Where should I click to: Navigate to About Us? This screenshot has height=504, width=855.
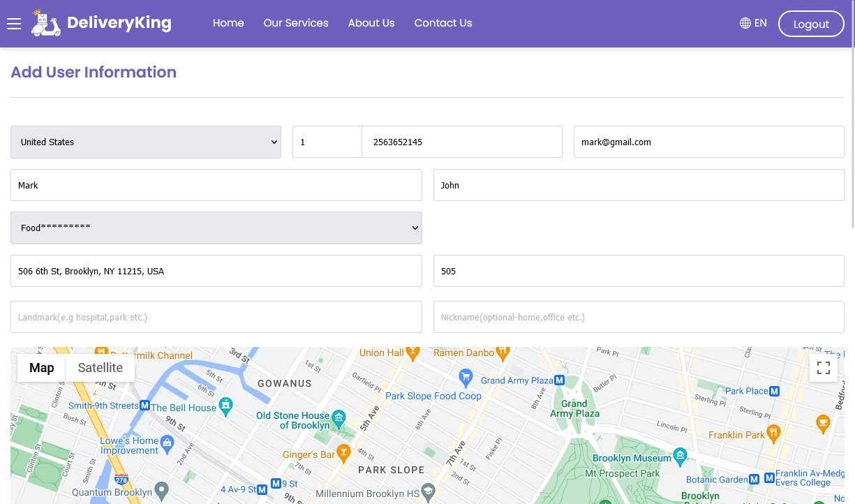click(371, 23)
